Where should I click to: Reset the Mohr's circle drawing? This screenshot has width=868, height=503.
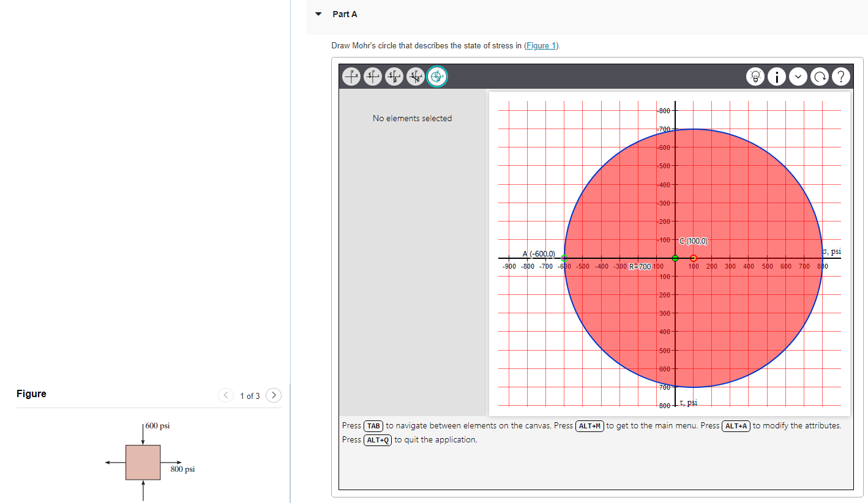(x=819, y=76)
